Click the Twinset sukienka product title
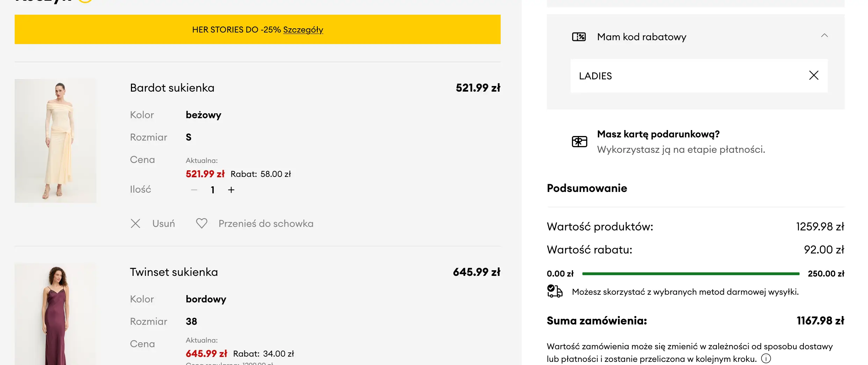868x365 pixels. [174, 272]
